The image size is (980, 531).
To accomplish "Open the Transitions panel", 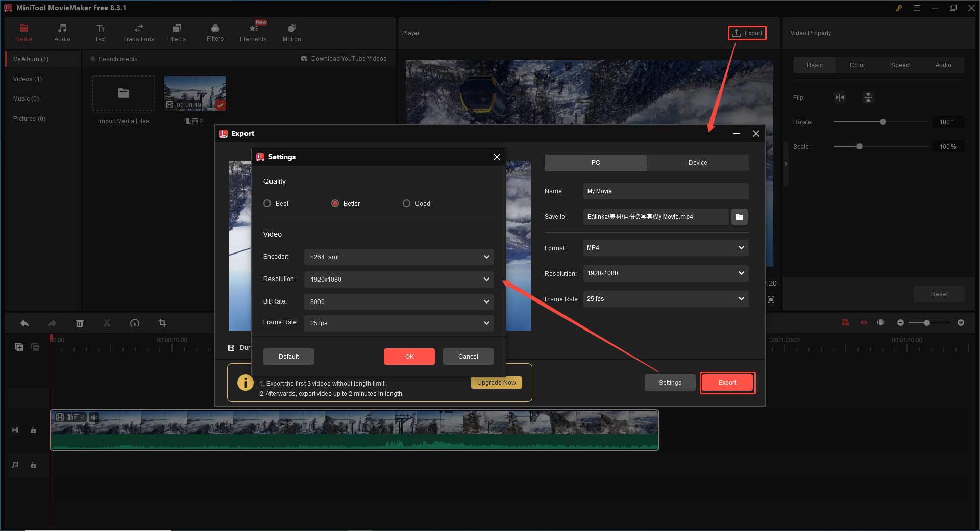I will [138, 33].
